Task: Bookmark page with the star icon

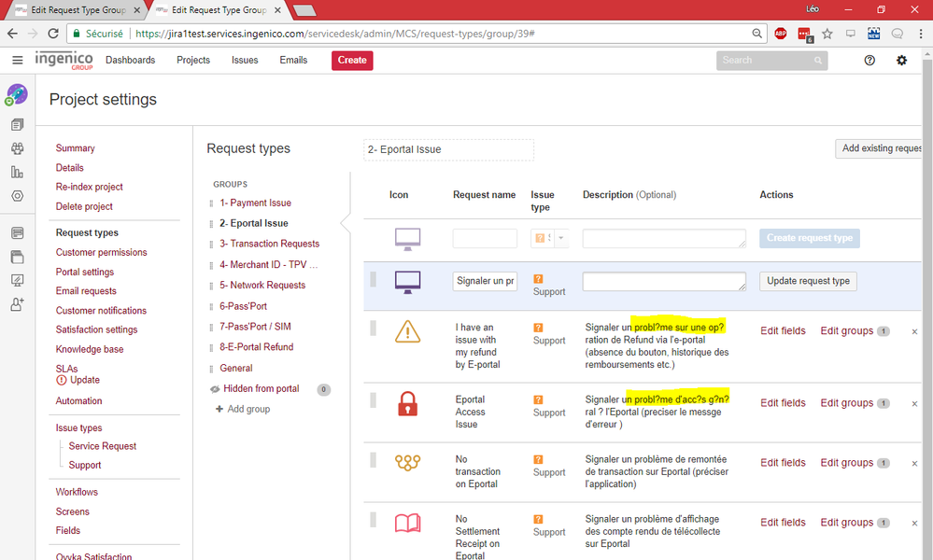Action: point(827,34)
